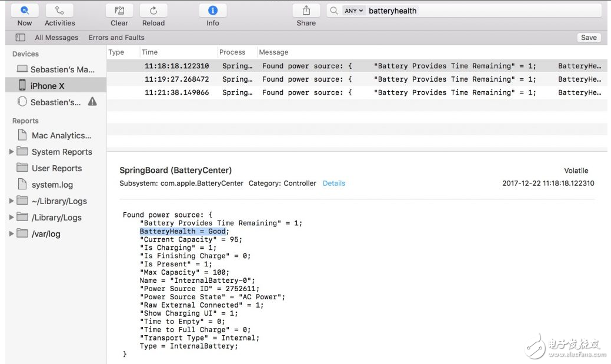The width and height of the screenshot is (611, 364).
Task: Switch to All Messages filter
Action: pos(56,38)
